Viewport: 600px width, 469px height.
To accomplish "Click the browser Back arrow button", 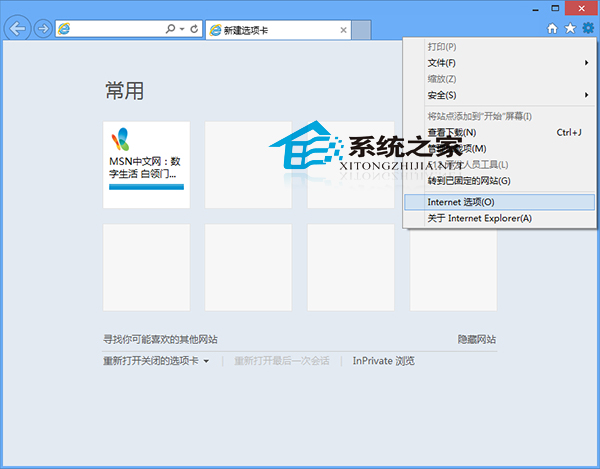I will tap(17, 29).
